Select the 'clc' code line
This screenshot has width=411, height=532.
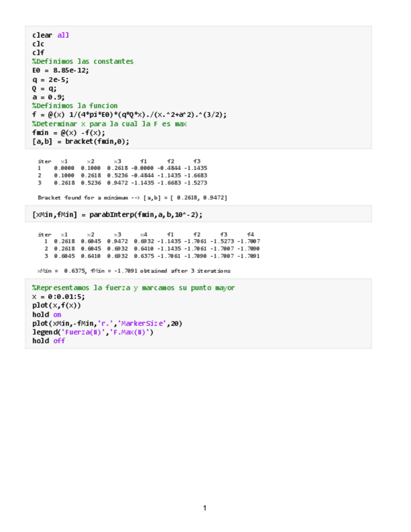(38, 44)
